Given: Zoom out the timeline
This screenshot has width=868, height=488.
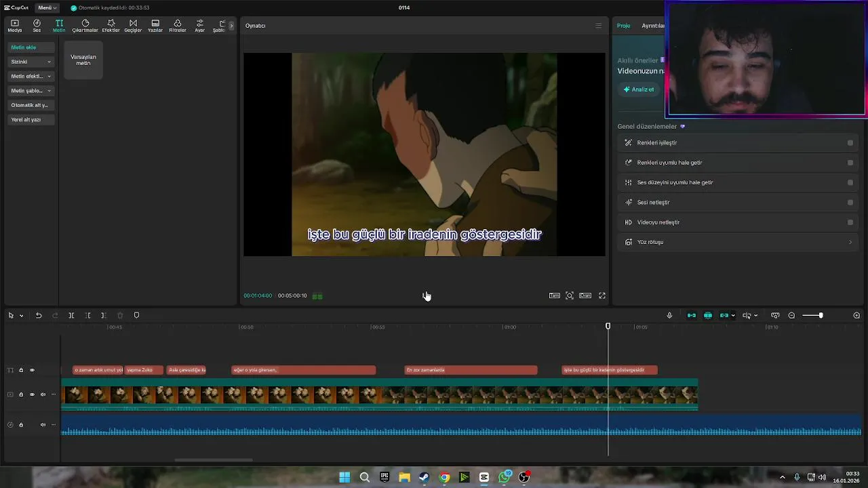Looking at the screenshot, I should 791,315.
